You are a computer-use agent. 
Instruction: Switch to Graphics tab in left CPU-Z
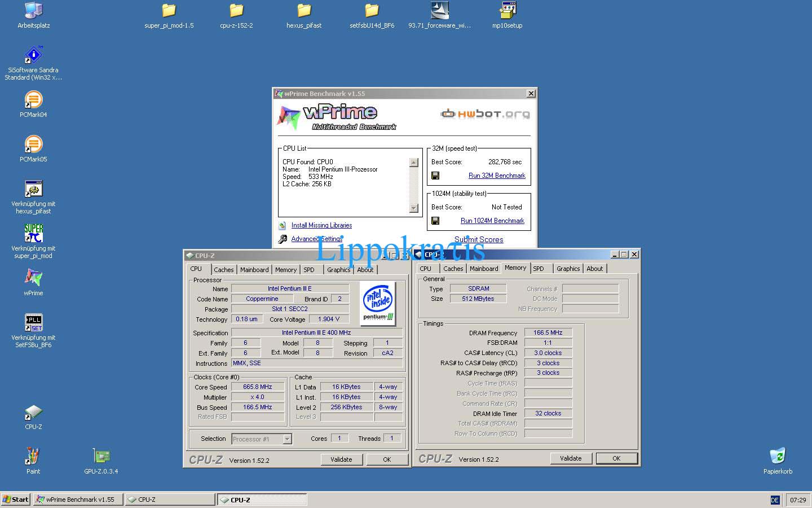(x=338, y=270)
